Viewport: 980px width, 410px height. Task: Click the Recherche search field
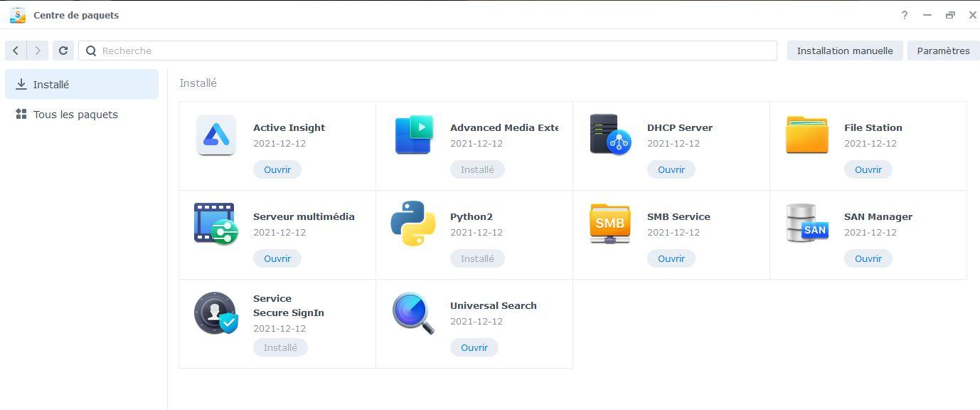427,51
